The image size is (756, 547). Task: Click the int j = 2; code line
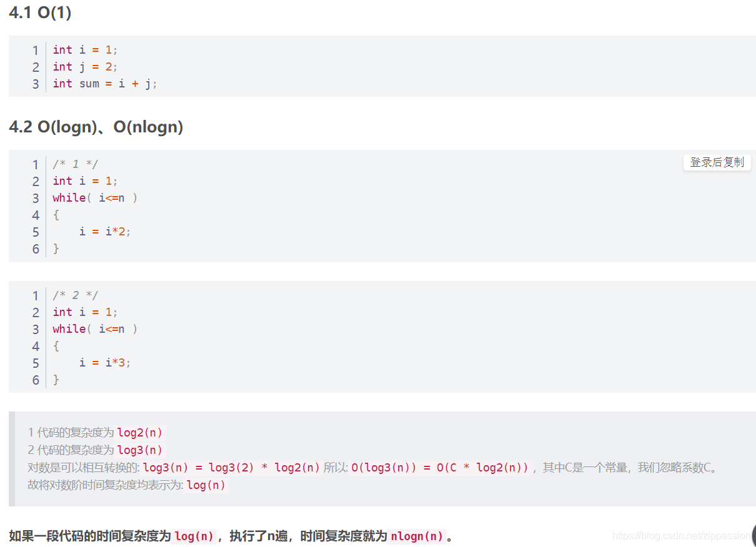coord(85,67)
